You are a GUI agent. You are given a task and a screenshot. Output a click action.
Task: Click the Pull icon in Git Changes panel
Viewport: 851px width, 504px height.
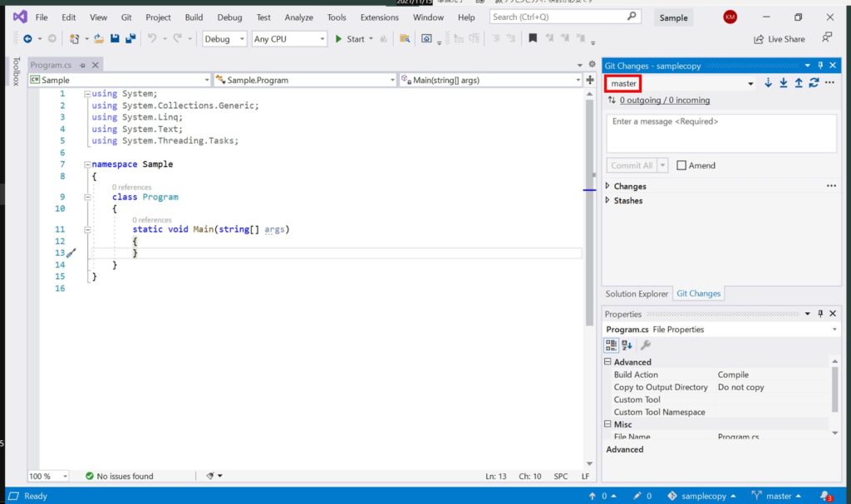click(784, 82)
